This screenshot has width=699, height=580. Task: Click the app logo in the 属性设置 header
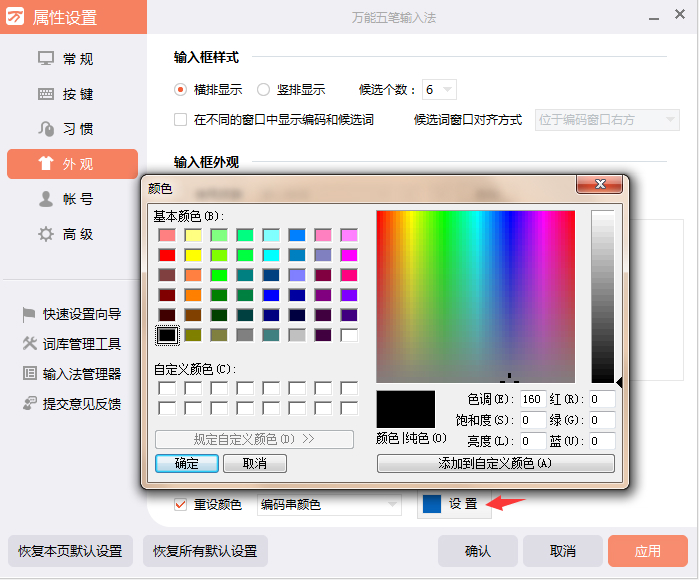tap(15, 16)
